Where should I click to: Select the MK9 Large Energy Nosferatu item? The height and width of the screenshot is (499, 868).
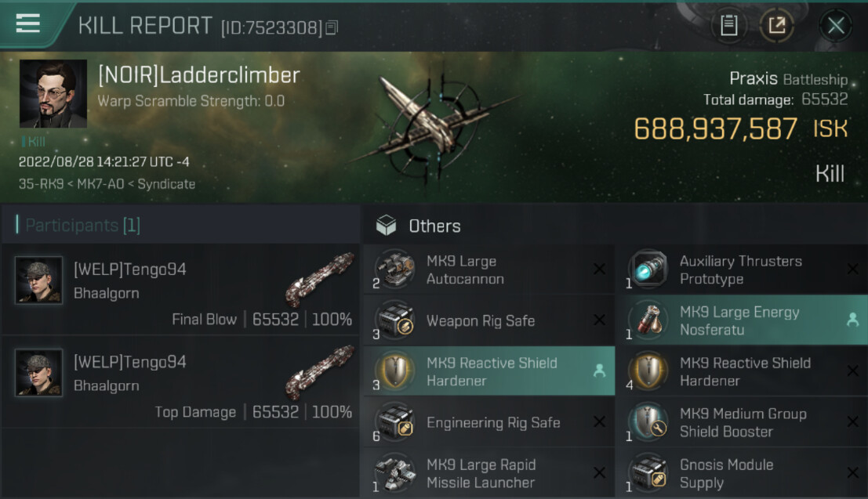[742, 320]
